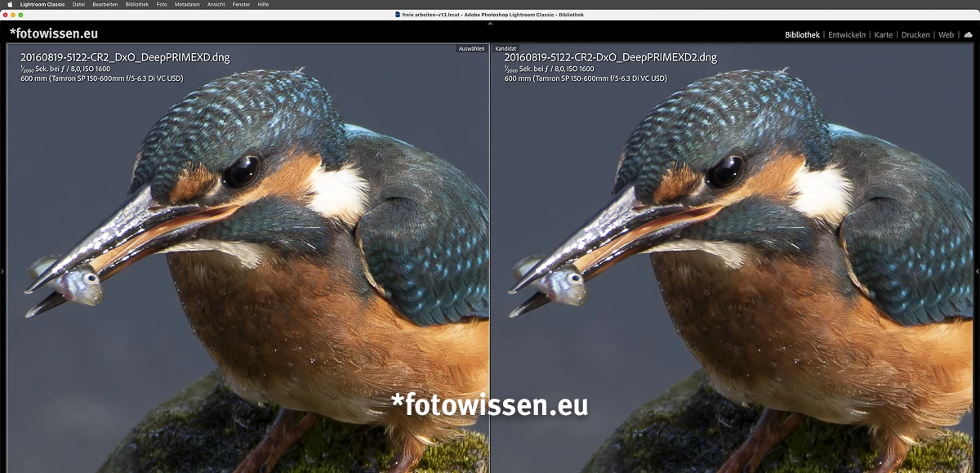Open the Bibliothek menu in menu bar
The width and height of the screenshot is (980, 473).
pyautogui.click(x=137, y=4)
